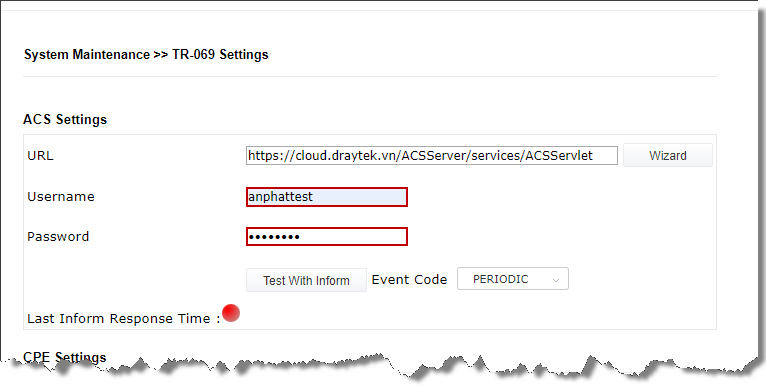Screen dimensions: 766x386
Task: Click the Test With Inform button
Action: point(306,280)
